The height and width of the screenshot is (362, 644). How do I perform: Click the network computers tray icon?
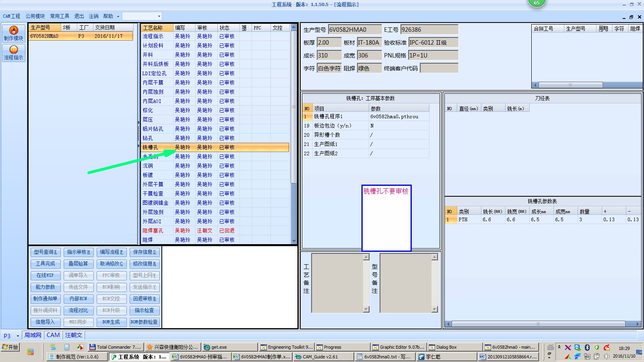(x=587, y=356)
